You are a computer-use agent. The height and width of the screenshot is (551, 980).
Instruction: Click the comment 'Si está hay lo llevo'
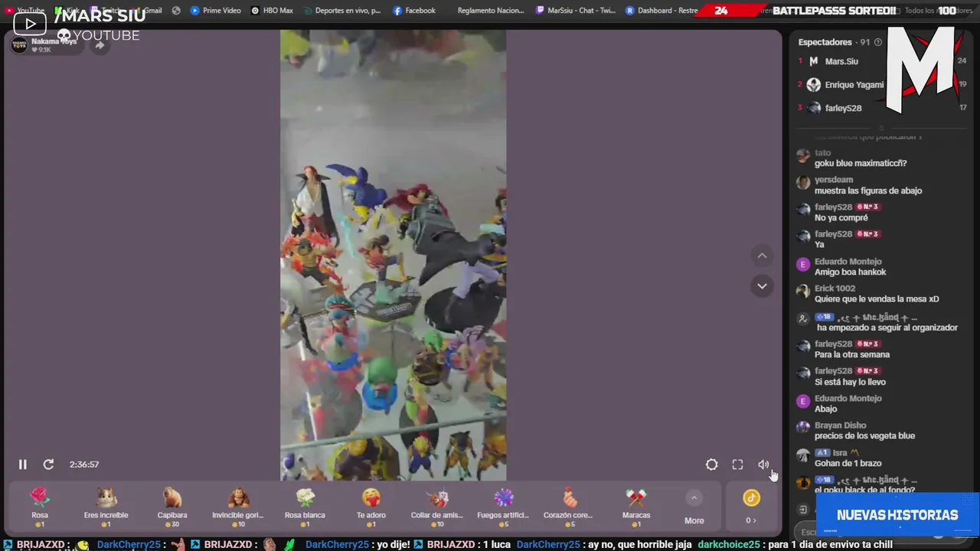tap(850, 382)
